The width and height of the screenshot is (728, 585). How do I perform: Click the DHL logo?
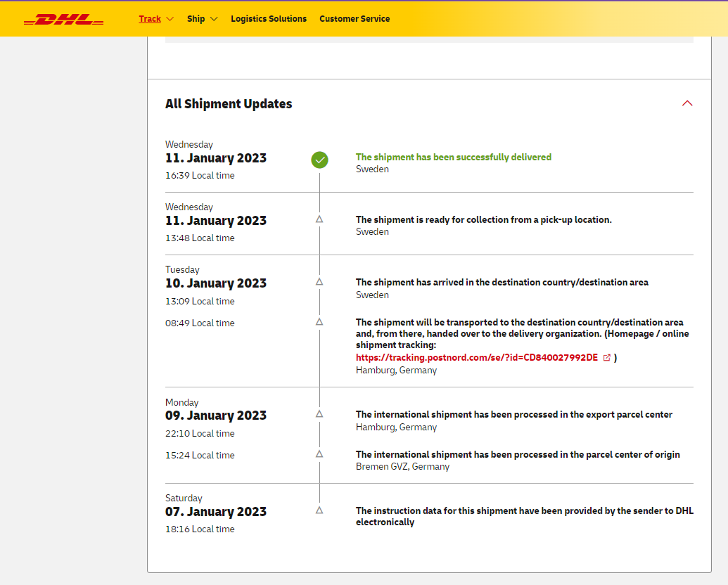(x=63, y=19)
